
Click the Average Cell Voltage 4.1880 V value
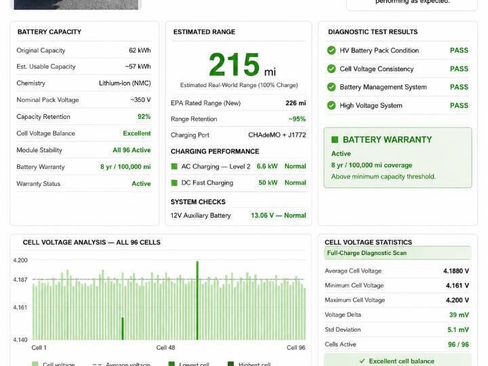(456, 271)
